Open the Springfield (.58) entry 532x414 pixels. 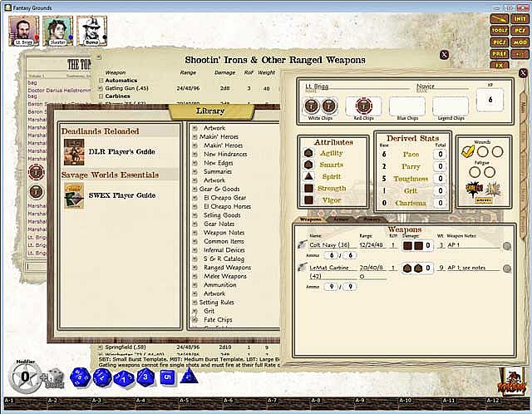coord(123,347)
